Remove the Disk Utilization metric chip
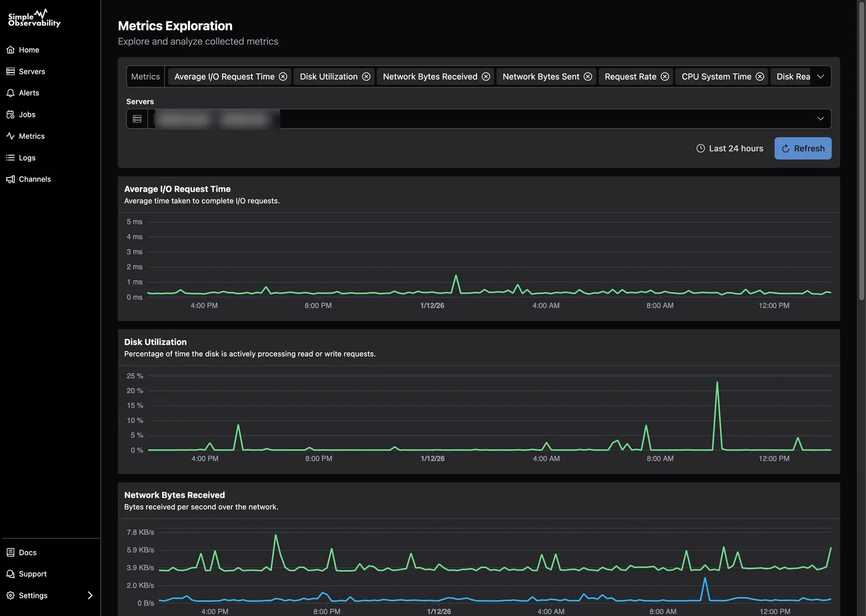Viewport: 866px width, 616px height. (x=366, y=76)
